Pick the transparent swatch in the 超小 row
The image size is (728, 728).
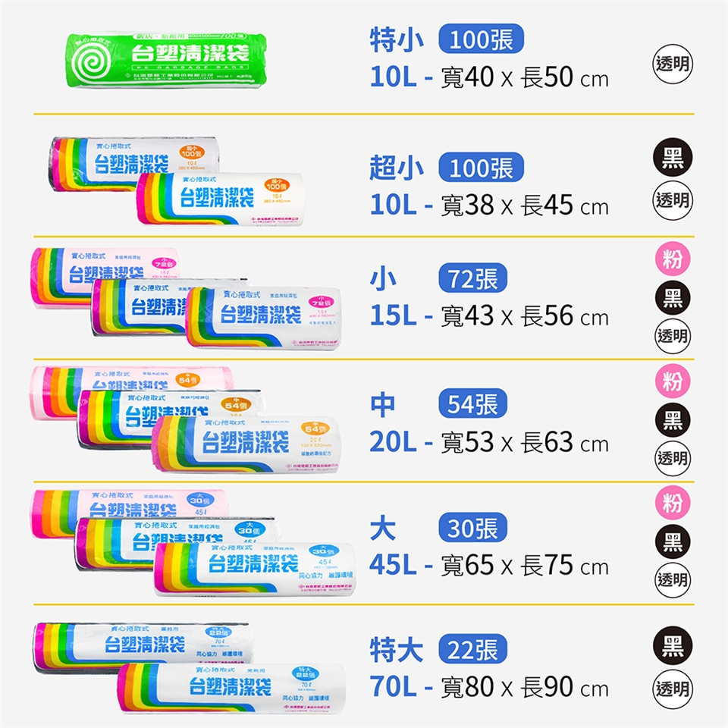(x=672, y=200)
